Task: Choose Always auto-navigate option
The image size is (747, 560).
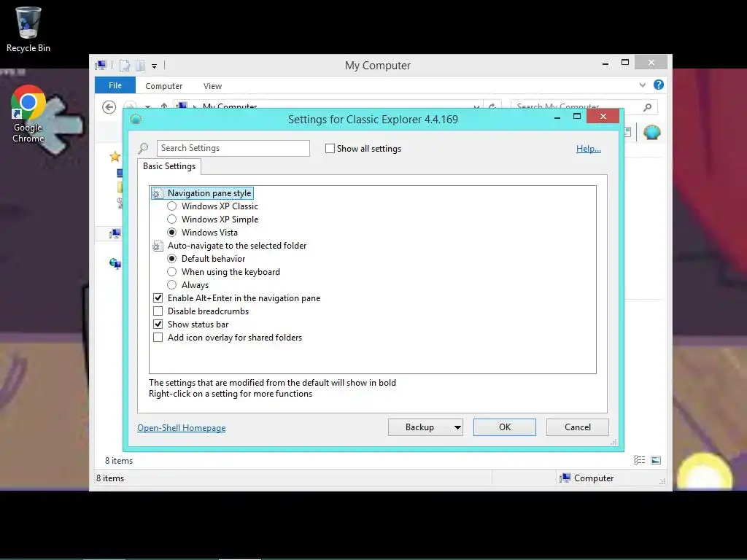Action: (172, 285)
